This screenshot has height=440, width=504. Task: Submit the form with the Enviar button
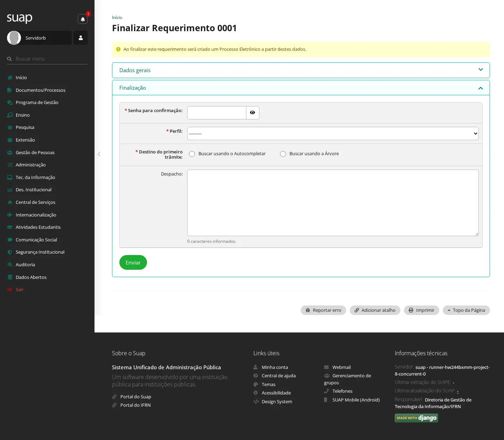tap(133, 262)
